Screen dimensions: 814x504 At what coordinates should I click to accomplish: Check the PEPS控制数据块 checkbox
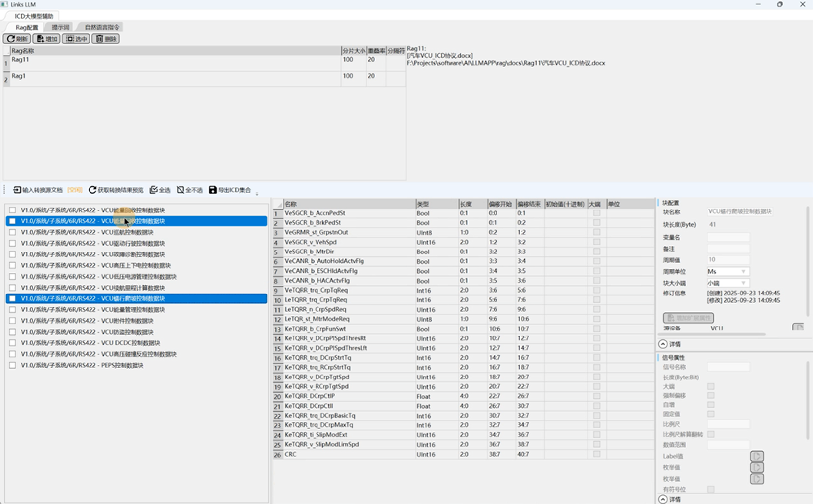(x=12, y=365)
